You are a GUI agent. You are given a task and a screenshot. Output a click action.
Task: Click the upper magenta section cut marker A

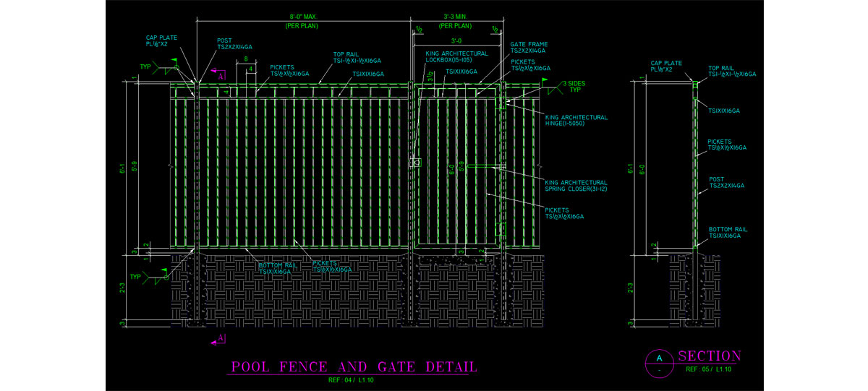[x=219, y=73]
